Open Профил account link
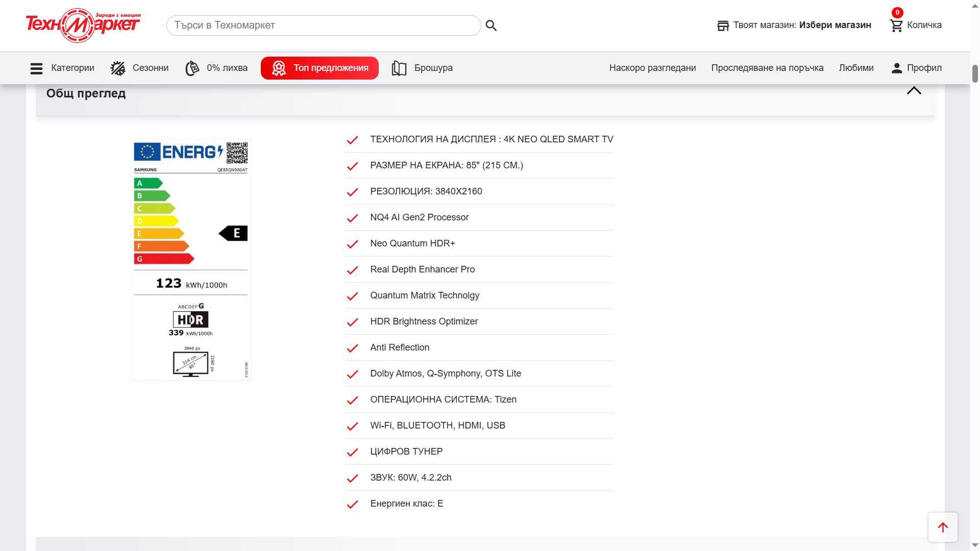Viewport: 980px width, 551px height. point(924,68)
